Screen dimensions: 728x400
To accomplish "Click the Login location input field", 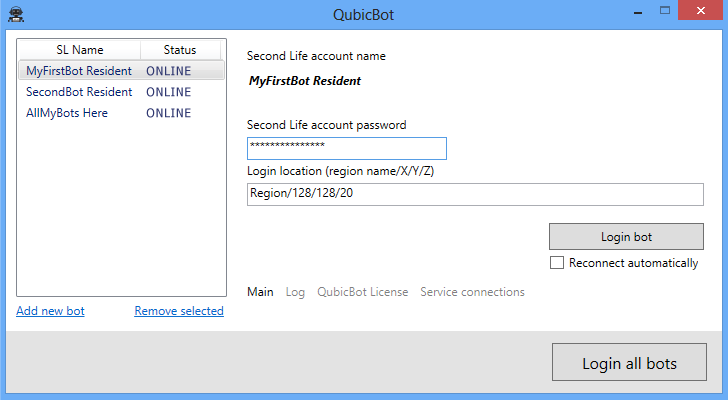I will point(475,193).
